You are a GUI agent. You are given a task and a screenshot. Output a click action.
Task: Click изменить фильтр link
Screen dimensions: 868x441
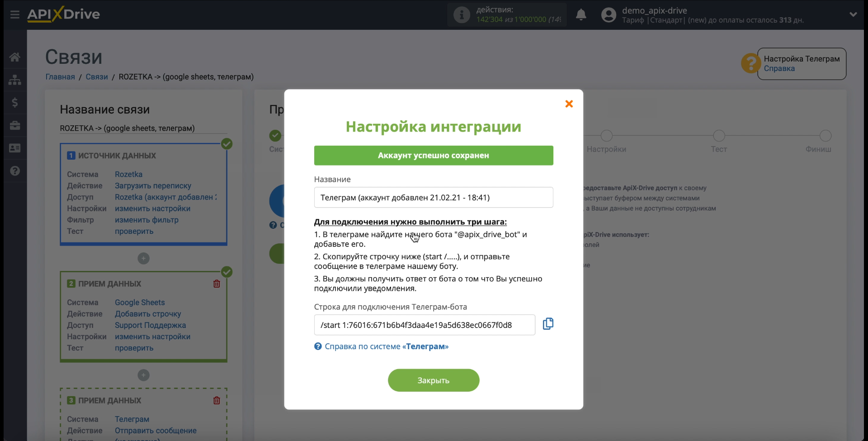coord(146,220)
